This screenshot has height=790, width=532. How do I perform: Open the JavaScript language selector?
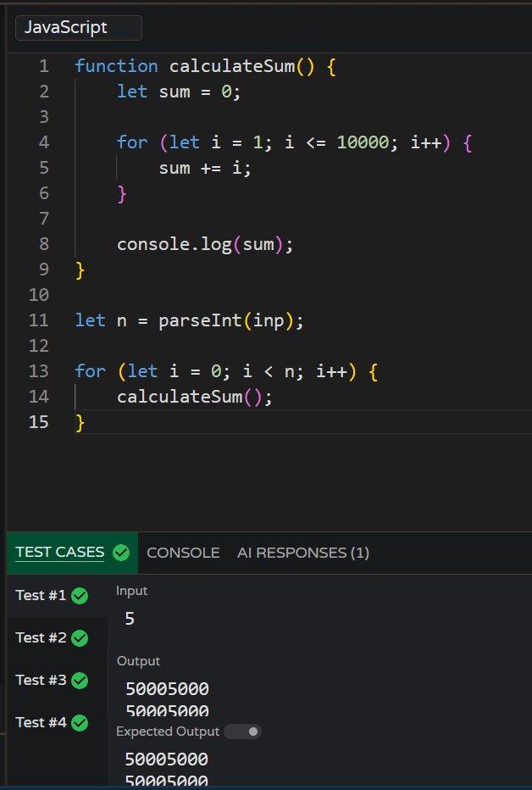(x=79, y=28)
